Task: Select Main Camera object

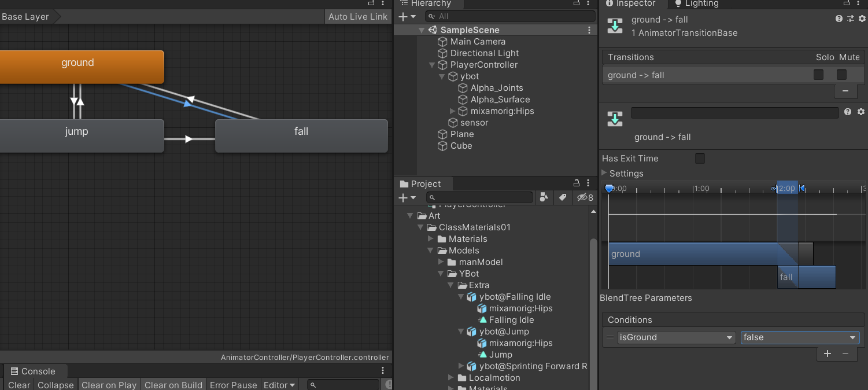Action: tap(478, 42)
